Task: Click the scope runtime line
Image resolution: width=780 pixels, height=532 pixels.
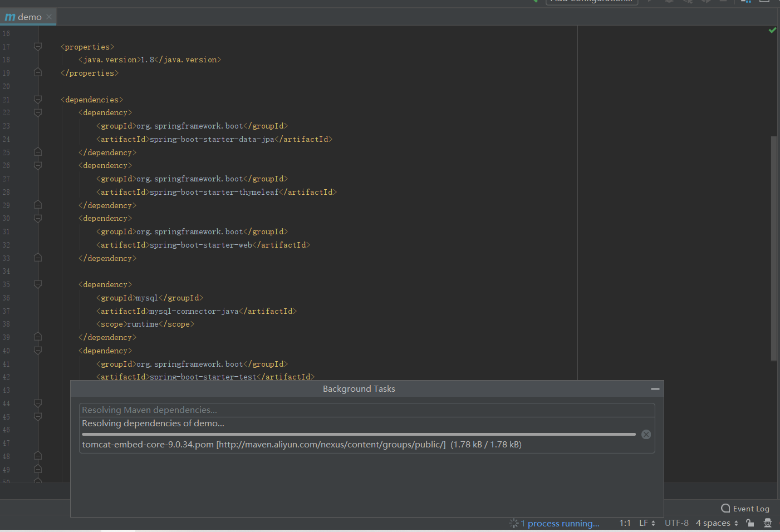Action: point(145,324)
